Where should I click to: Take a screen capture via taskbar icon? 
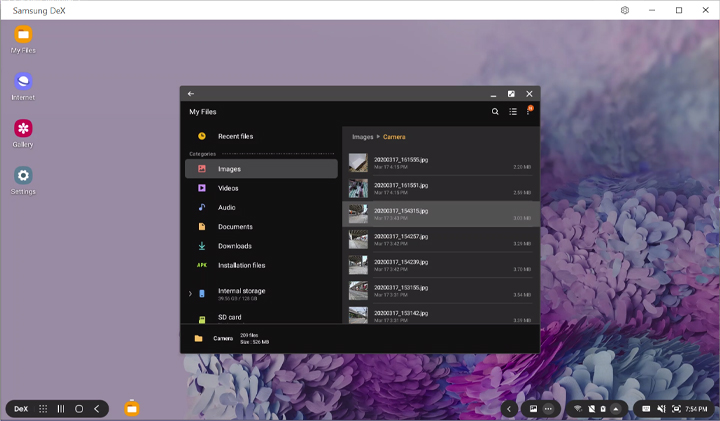(x=676, y=409)
